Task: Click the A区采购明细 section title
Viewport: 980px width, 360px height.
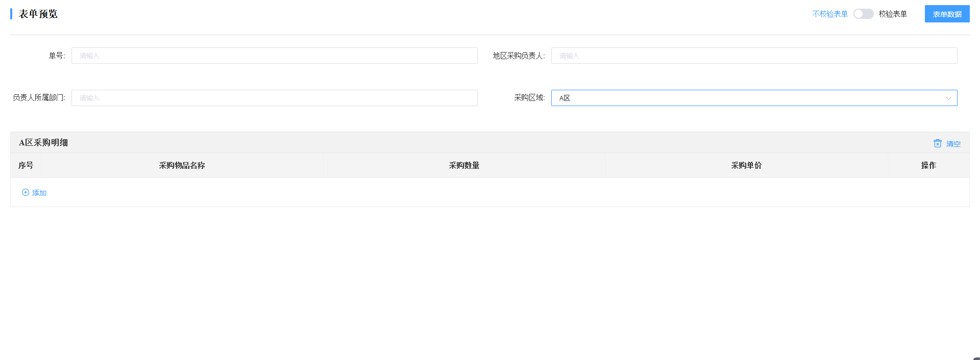Action: point(43,142)
